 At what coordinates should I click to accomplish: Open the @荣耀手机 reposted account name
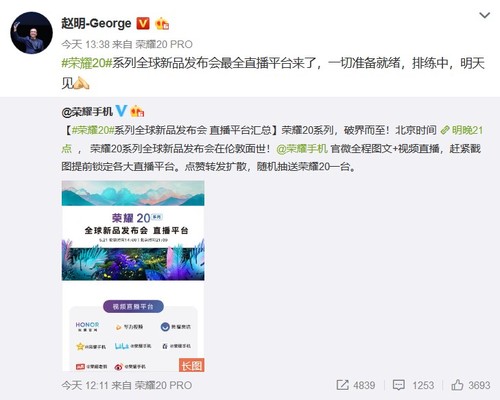(87, 111)
